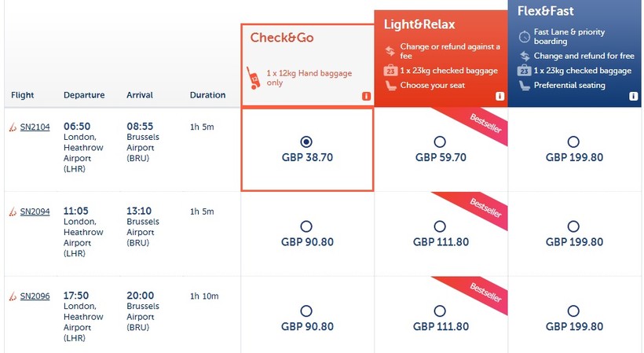
Task: Open the SN2104 flight details link
Action: pos(35,127)
